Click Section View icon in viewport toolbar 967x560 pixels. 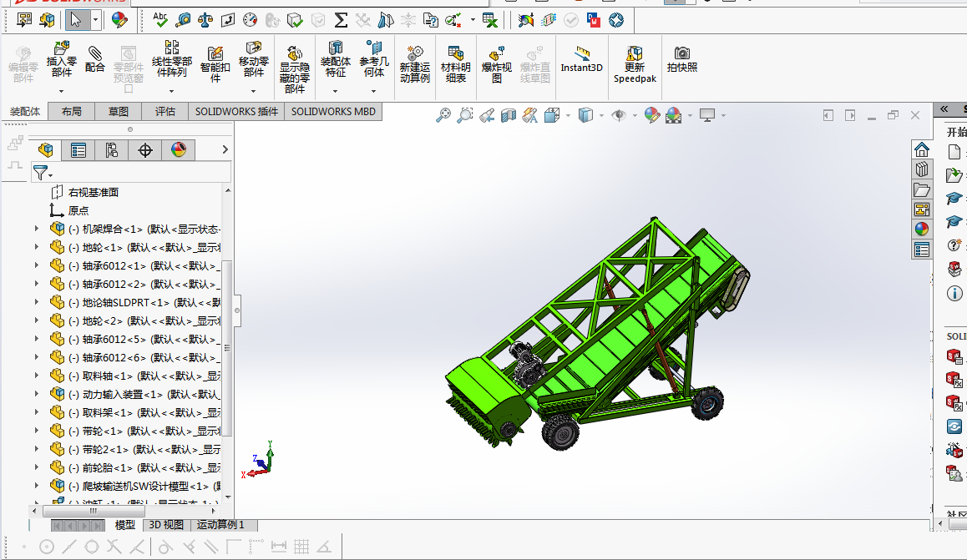[x=509, y=115]
